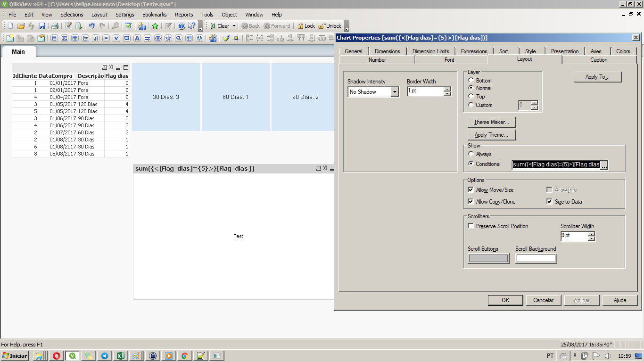Click the Theme Maker... button

tap(491, 122)
